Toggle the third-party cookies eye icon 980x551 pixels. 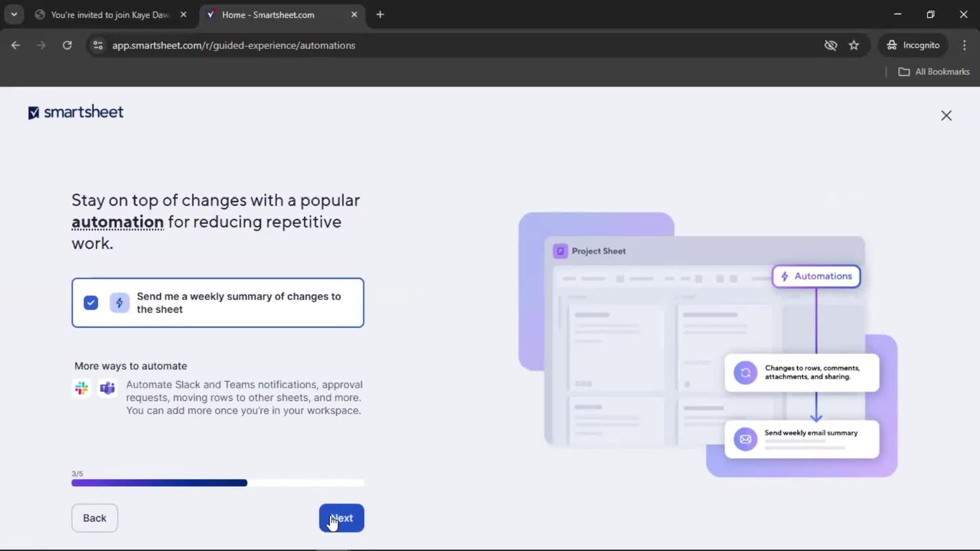[x=831, y=45]
